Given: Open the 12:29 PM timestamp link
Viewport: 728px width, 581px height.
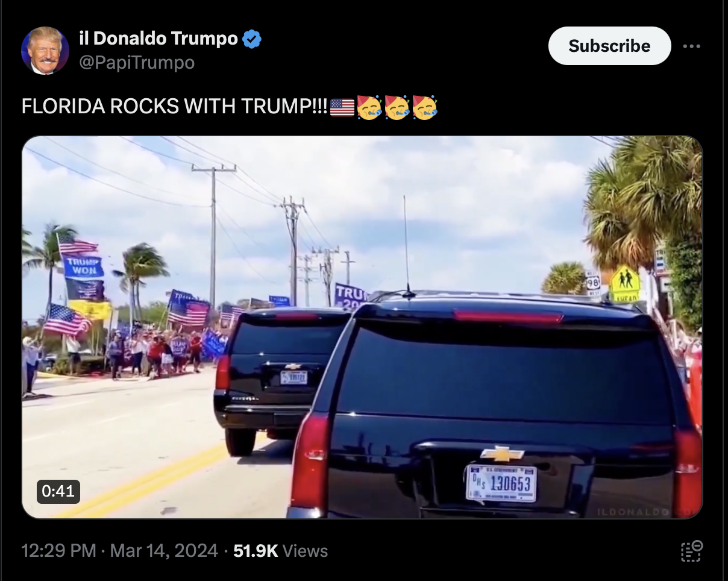Looking at the screenshot, I should pyautogui.click(x=59, y=551).
